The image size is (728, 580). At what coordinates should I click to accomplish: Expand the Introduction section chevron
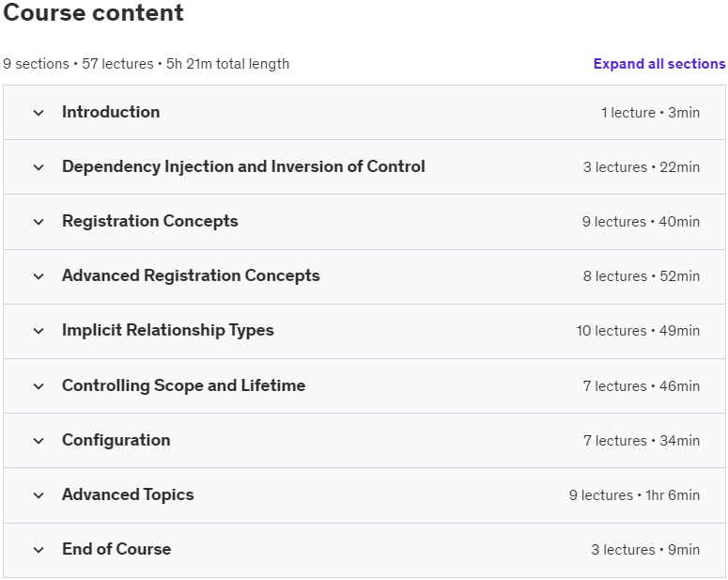point(39,113)
